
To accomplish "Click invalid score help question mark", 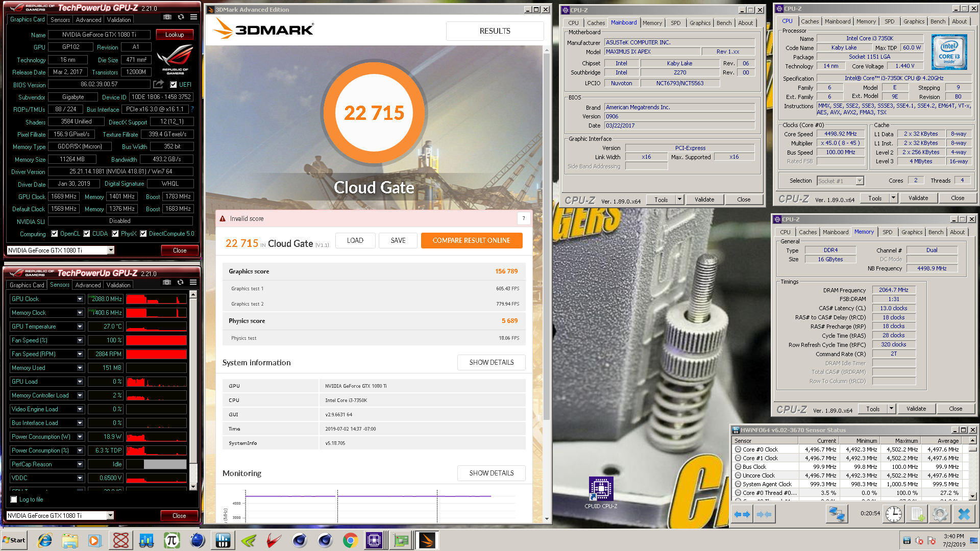I will [524, 218].
